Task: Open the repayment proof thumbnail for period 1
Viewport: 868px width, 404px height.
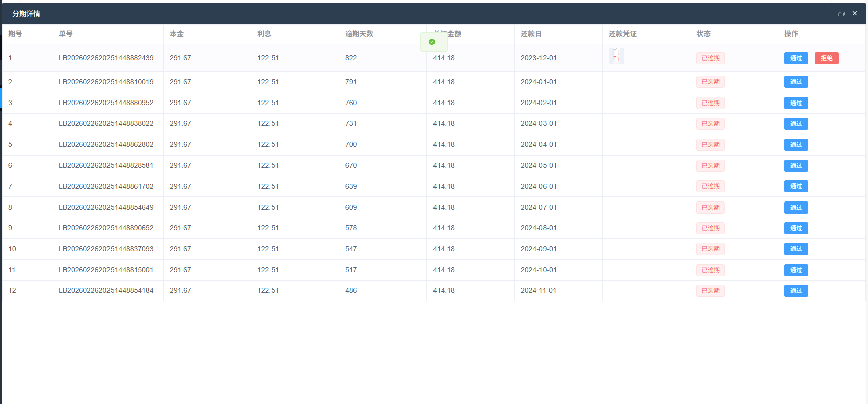Action: pos(616,56)
